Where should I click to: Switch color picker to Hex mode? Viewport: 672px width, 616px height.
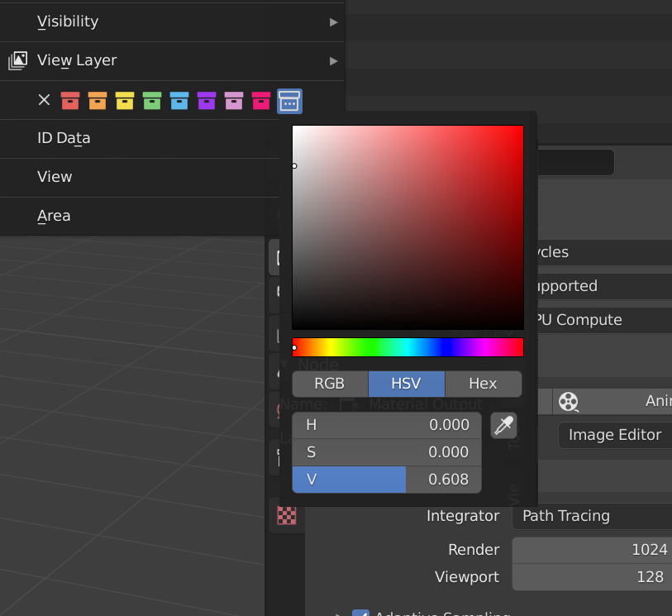(484, 384)
